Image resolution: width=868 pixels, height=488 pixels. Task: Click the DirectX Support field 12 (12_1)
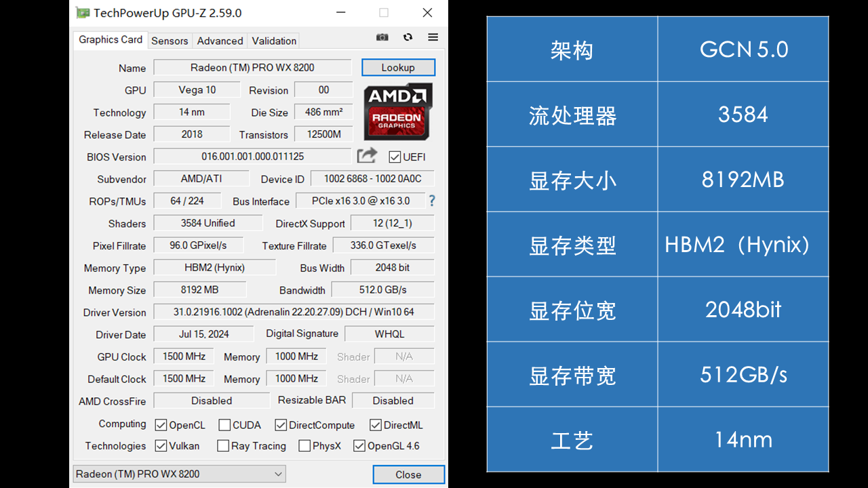pos(392,223)
